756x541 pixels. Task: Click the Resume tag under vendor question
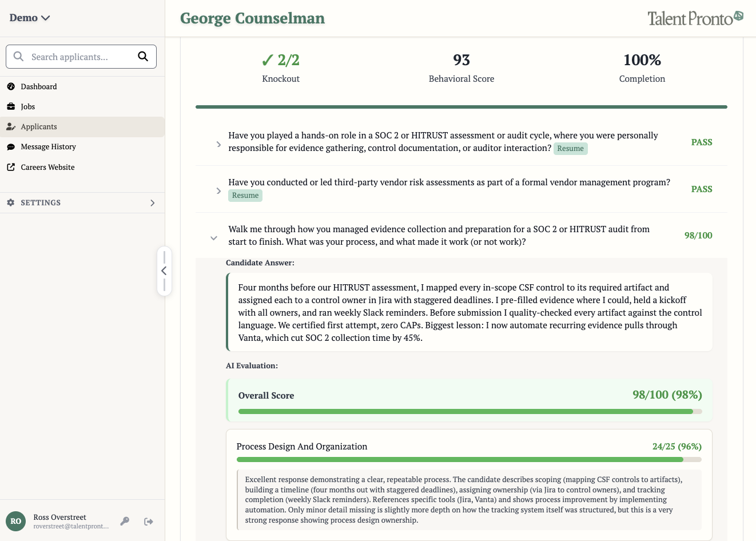click(245, 196)
